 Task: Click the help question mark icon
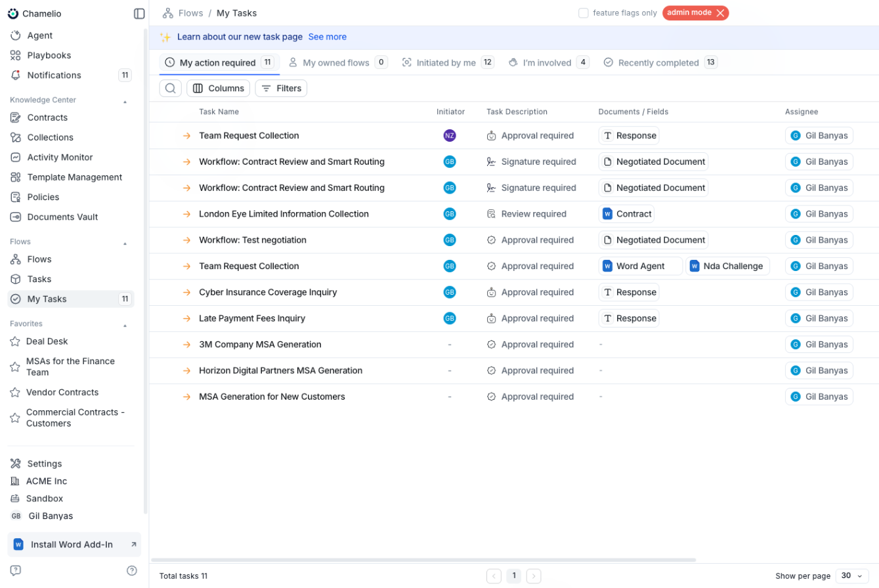[132, 570]
